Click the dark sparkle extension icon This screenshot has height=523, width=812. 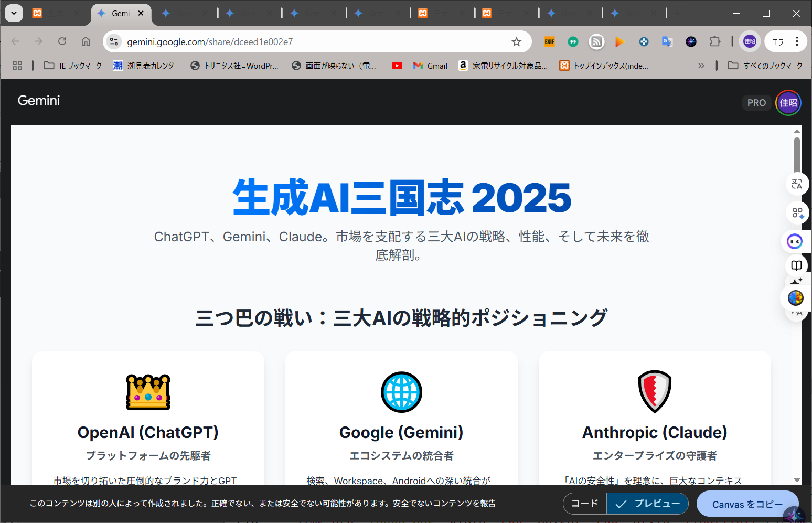[x=691, y=41]
